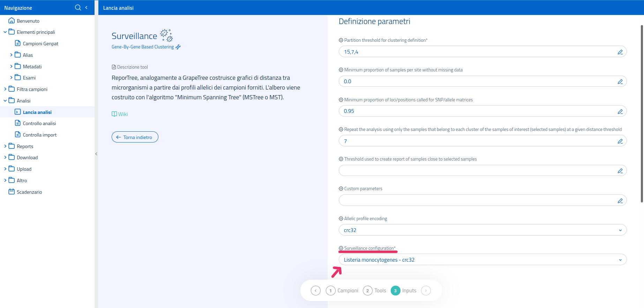Open the Benvenuto home page
This screenshot has height=308, width=644.
[x=28, y=21]
